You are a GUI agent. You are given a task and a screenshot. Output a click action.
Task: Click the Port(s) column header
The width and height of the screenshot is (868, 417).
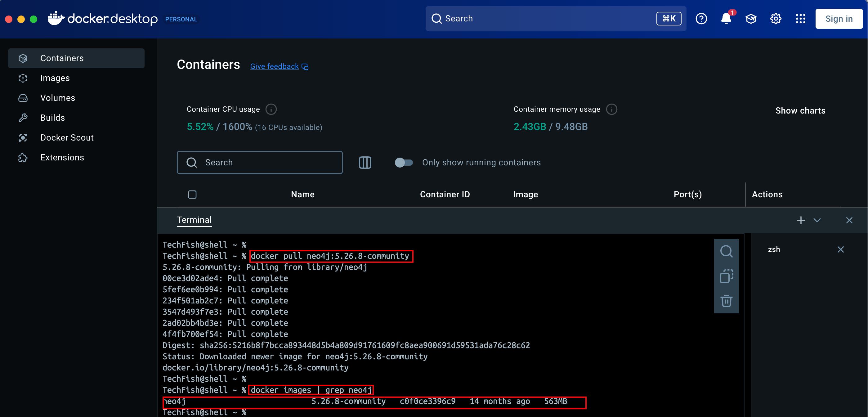pos(688,195)
